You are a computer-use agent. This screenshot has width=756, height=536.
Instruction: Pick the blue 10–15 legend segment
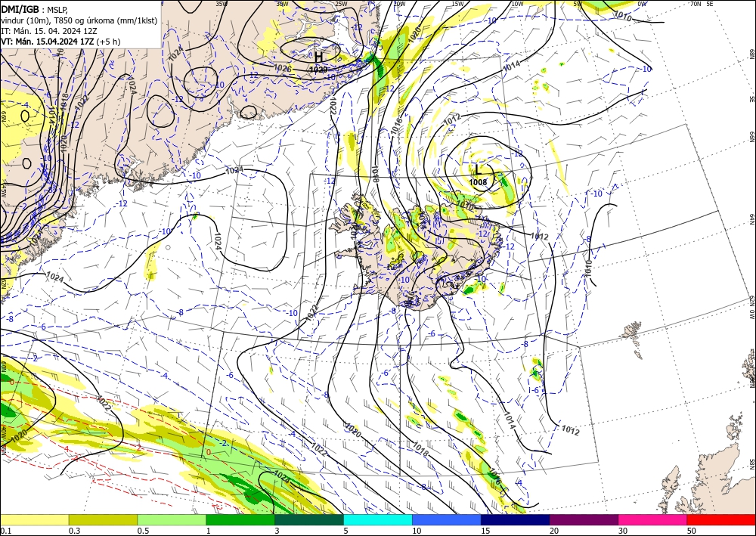point(447,519)
